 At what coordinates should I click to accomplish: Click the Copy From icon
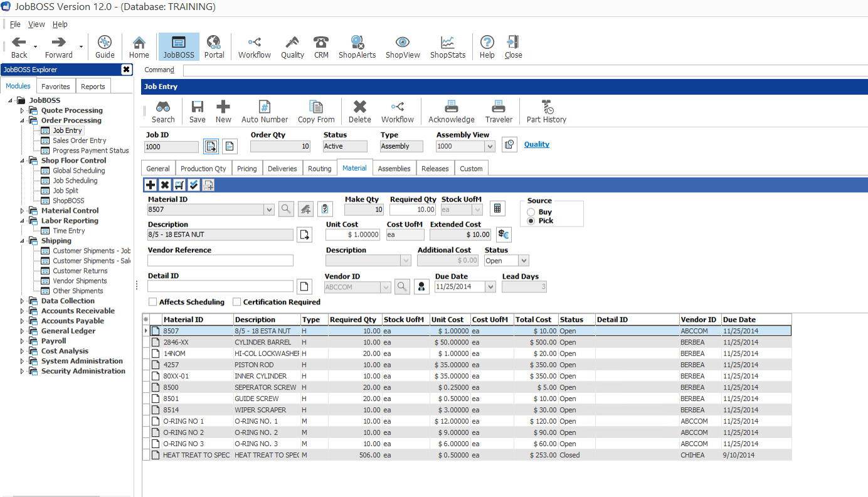pyautogui.click(x=316, y=112)
